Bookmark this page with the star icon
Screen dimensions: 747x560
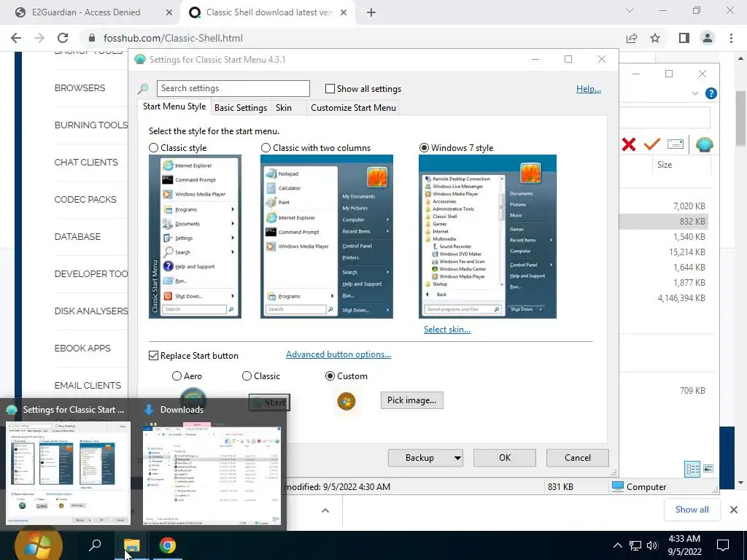(x=655, y=38)
